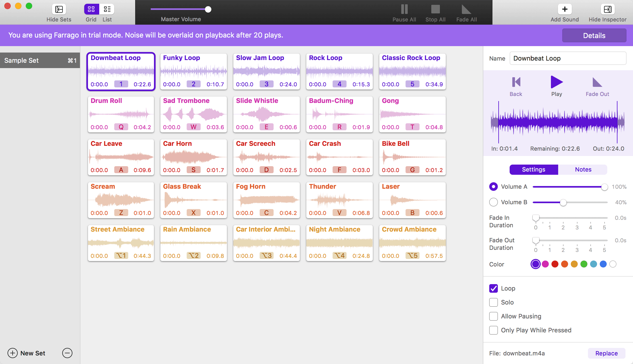The image size is (633, 364).
Task: Switch to the Notes tab
Action: point(583,169)
